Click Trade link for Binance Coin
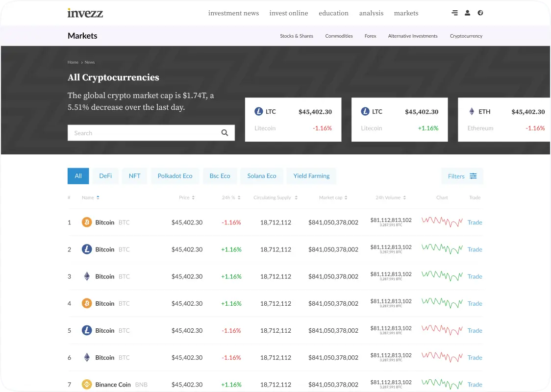Screen dimensions: 551x392 475,385
